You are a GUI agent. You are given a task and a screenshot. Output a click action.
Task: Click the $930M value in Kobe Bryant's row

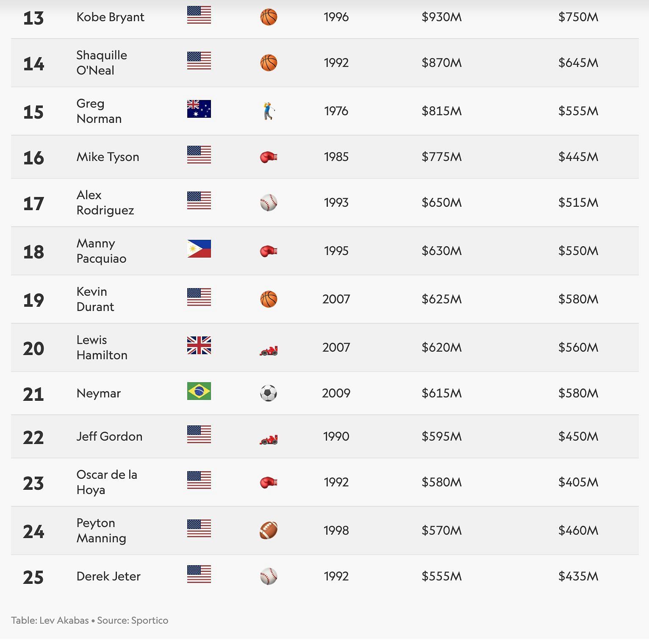click(441, 17)
